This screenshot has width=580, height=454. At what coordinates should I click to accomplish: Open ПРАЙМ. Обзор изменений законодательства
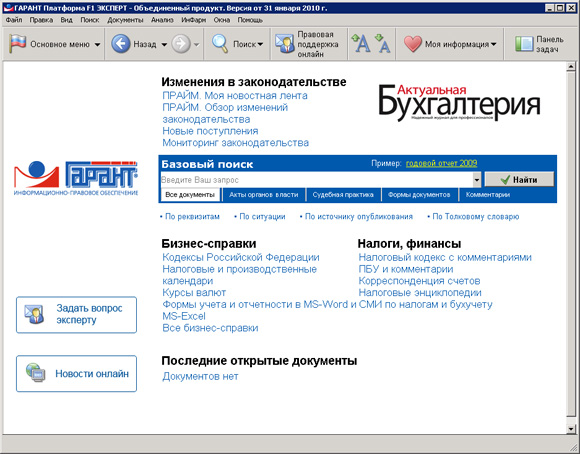pos(225,113)
